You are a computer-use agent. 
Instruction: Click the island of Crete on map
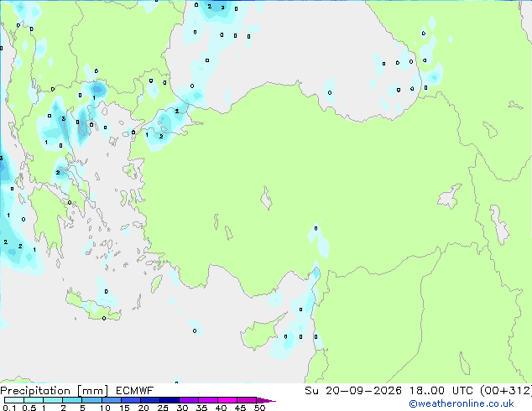coord(92,306)
